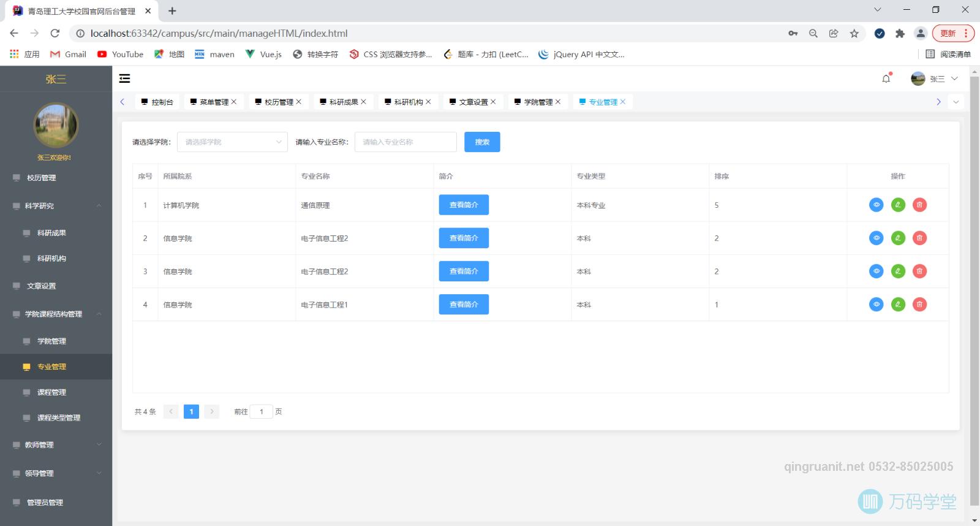This screenshot has height=526, width=980.
Task: Focus the 请输入专业名称 input field
Action: [x=405, y=142]
